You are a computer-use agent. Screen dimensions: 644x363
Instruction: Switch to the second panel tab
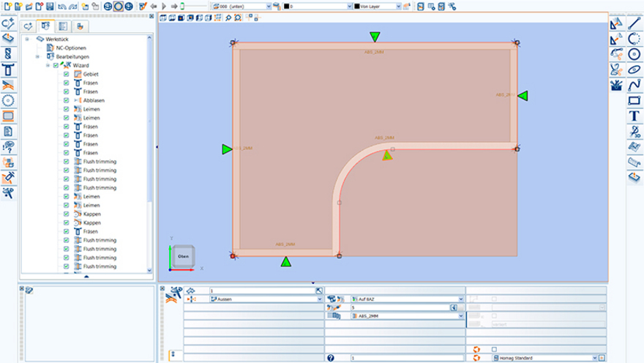tap(45, 26)
